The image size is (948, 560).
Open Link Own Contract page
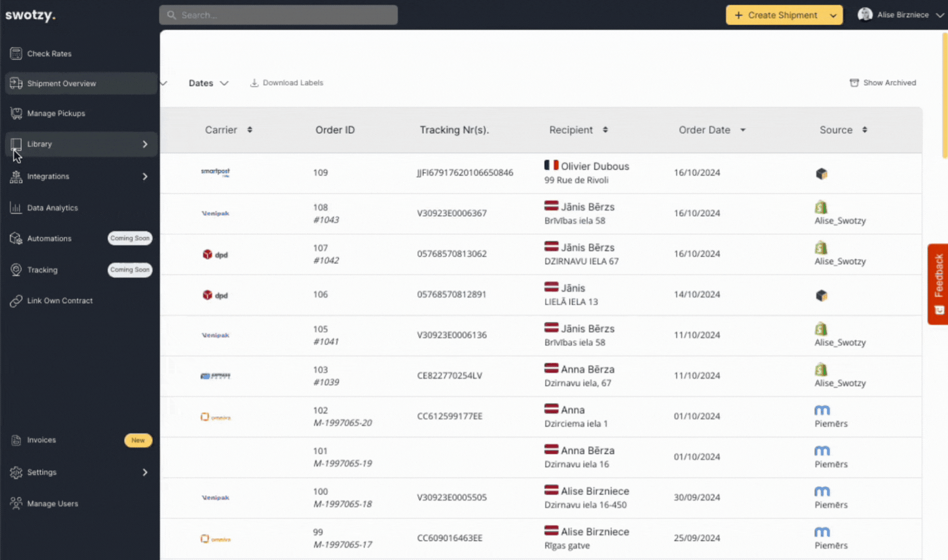tap(80, 301)
